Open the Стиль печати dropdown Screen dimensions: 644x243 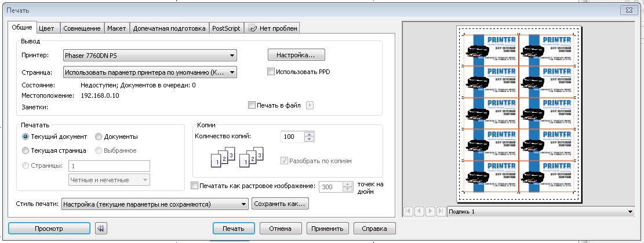click(155, 204)
